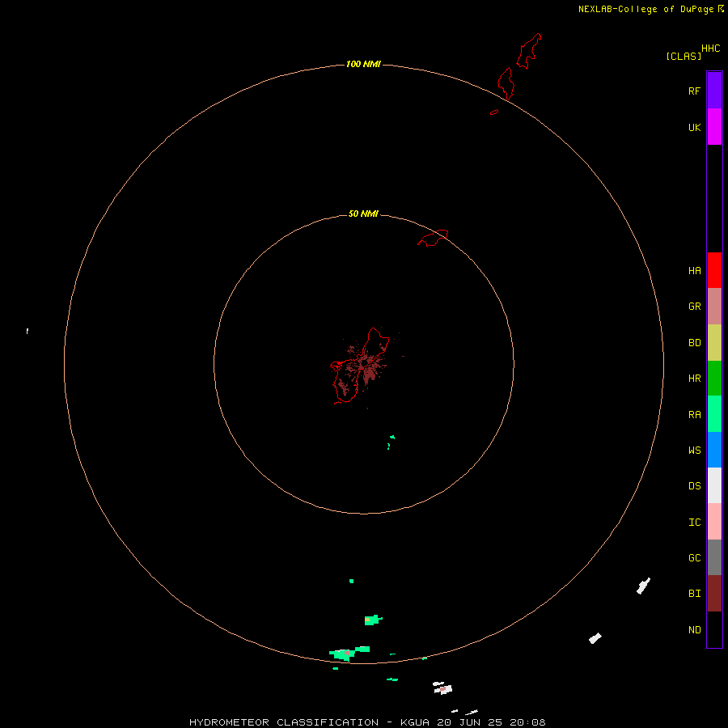Click the 'DS' legend label
728x728 pixels.
[694, 486]
